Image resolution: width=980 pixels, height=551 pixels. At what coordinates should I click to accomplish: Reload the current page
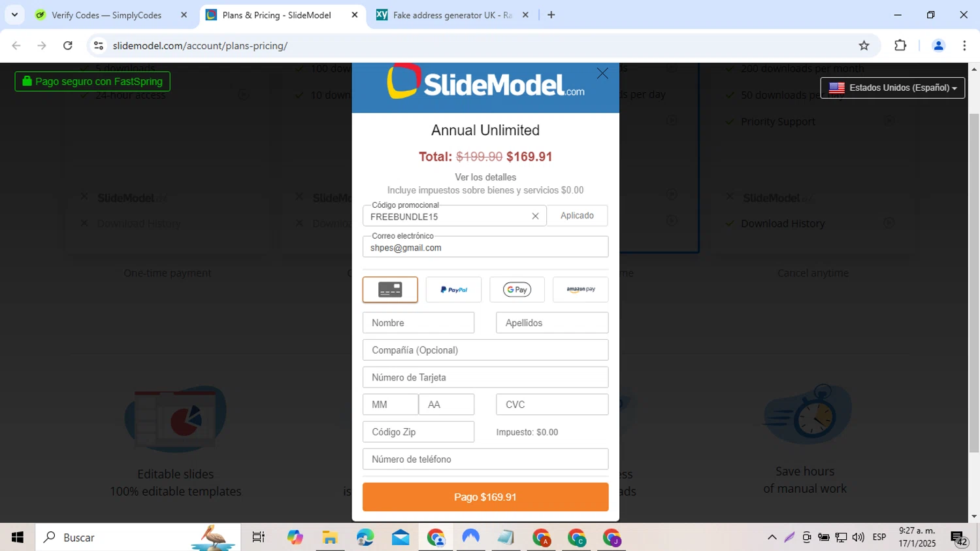[x=68, y=46]
